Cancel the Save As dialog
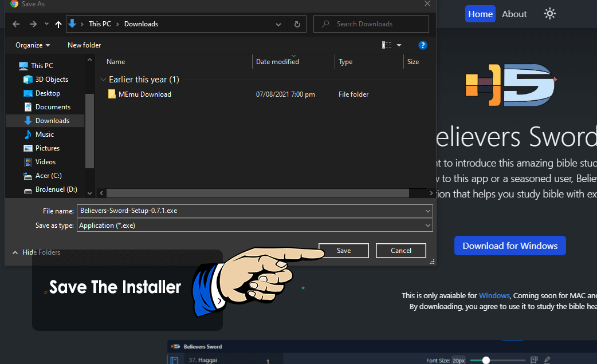The height and width of the screenshot is (364, 597). [x=401, y=251]
